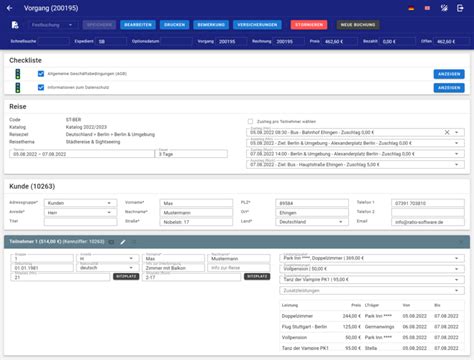Open the Vollpension 50,00 € dropdown
Image resolution: width=474 pixels, height=360 pixels.
point(372,269)
